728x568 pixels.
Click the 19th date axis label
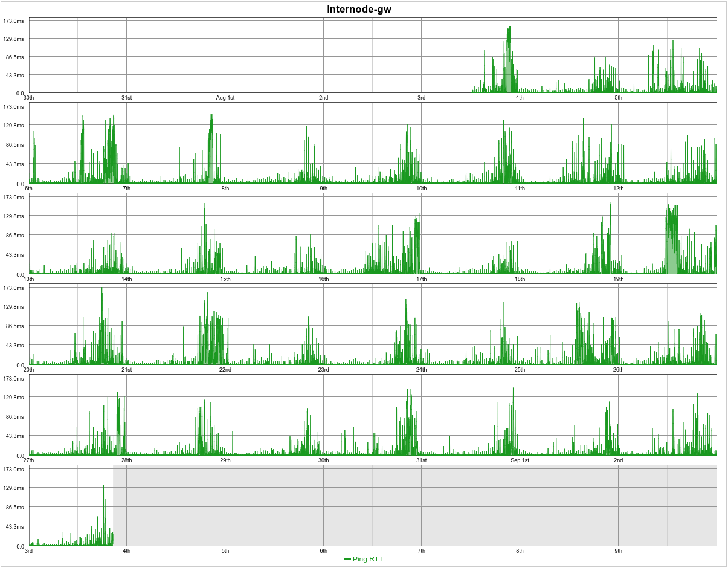click(618, 279)
